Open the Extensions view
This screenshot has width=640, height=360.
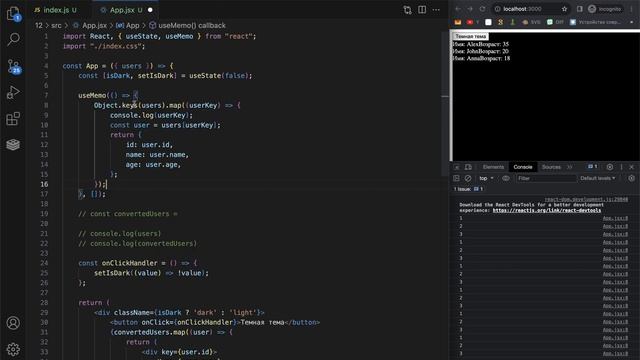click(x=13, y=119)
